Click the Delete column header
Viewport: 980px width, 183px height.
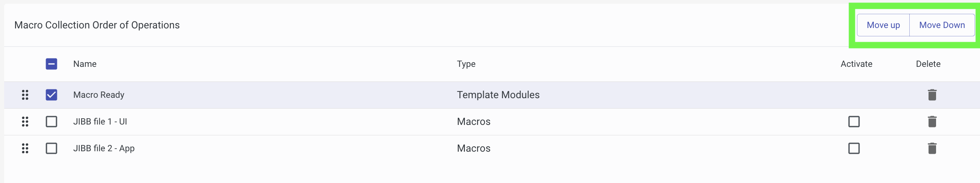coord(928,64)
